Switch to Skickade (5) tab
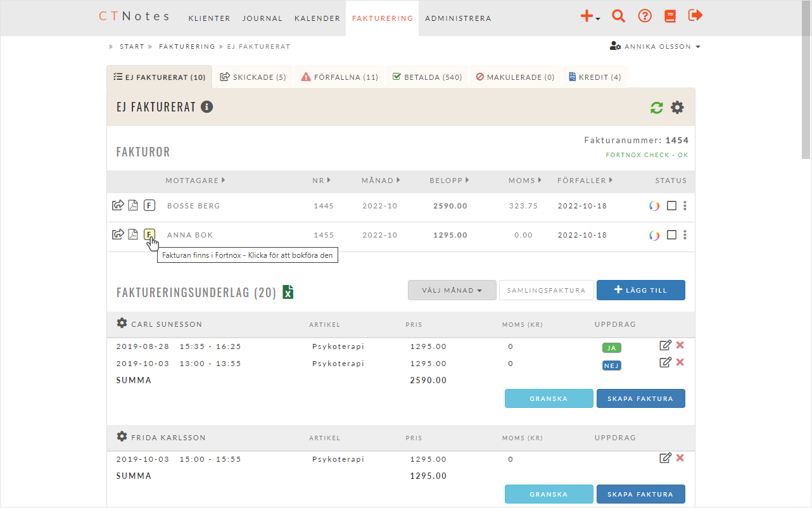The image size is (812, 508). [x=253, y=77]
